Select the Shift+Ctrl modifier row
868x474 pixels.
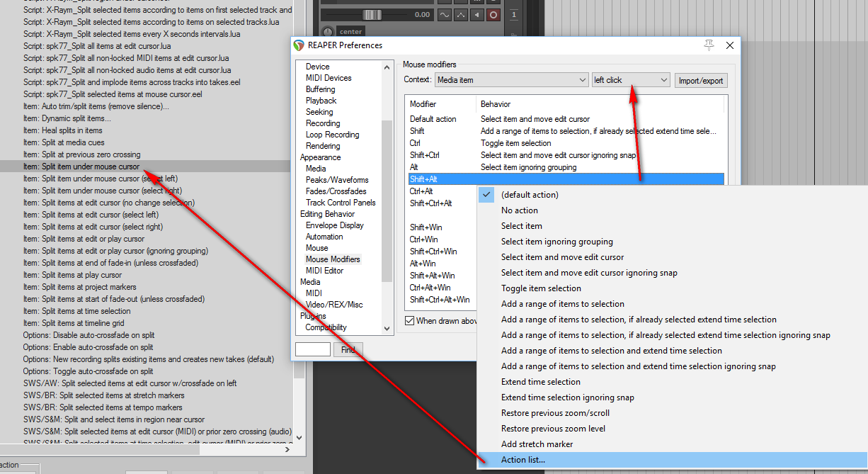pos(566,155)
